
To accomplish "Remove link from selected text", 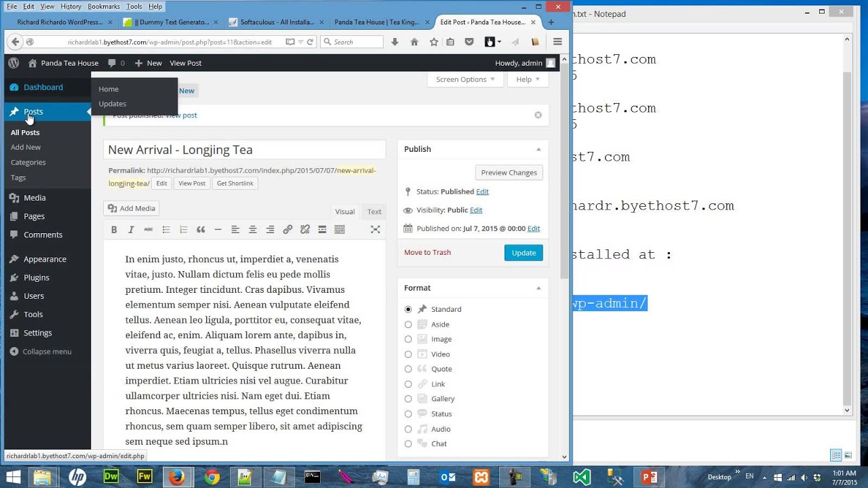I will 305,230.
